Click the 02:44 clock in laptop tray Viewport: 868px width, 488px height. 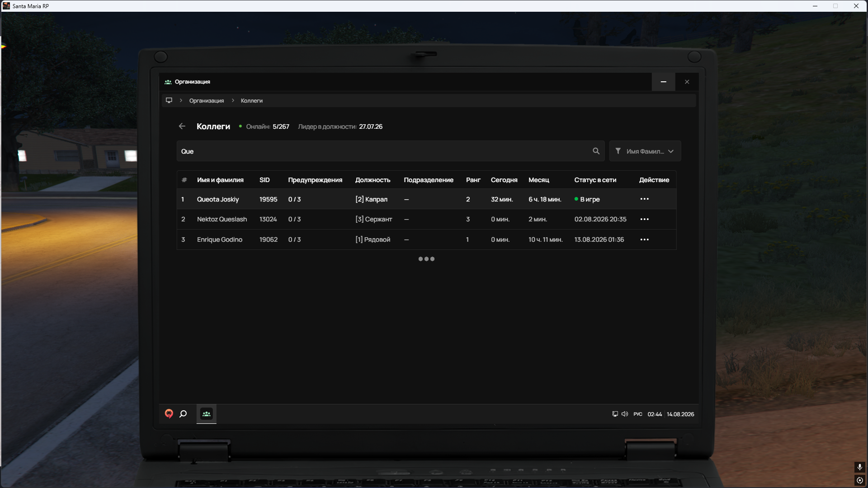point(655,414)
